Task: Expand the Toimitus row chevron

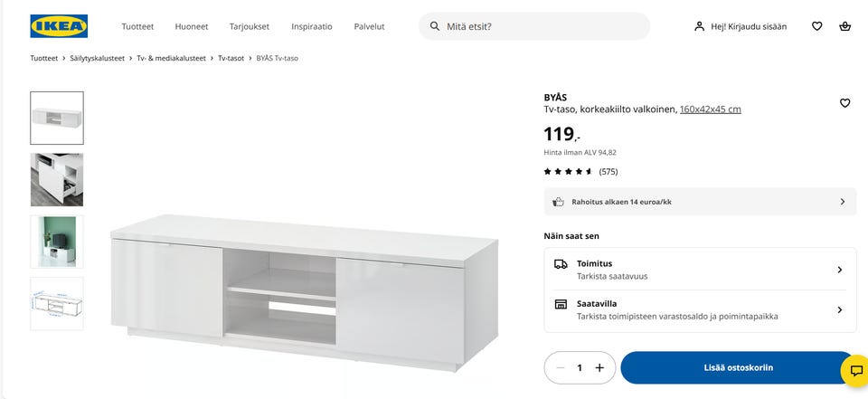Action: click(x=840, y=270)
